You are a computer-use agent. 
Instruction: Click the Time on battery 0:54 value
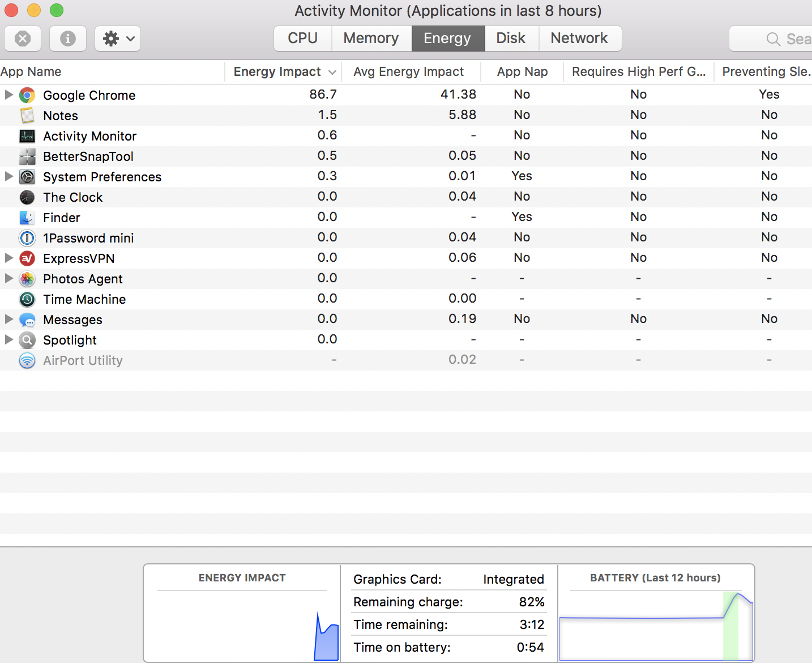click(x=531, y=647)
